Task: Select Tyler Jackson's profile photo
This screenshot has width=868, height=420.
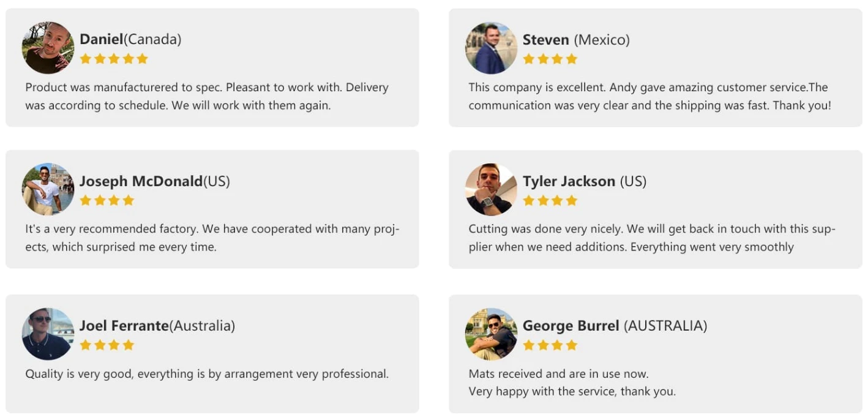Action: click(491, 189)
